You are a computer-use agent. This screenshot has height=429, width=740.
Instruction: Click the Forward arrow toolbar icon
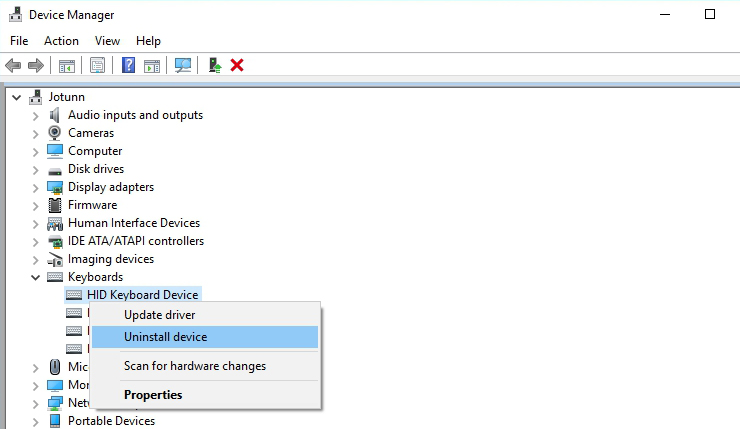(36, 65)
